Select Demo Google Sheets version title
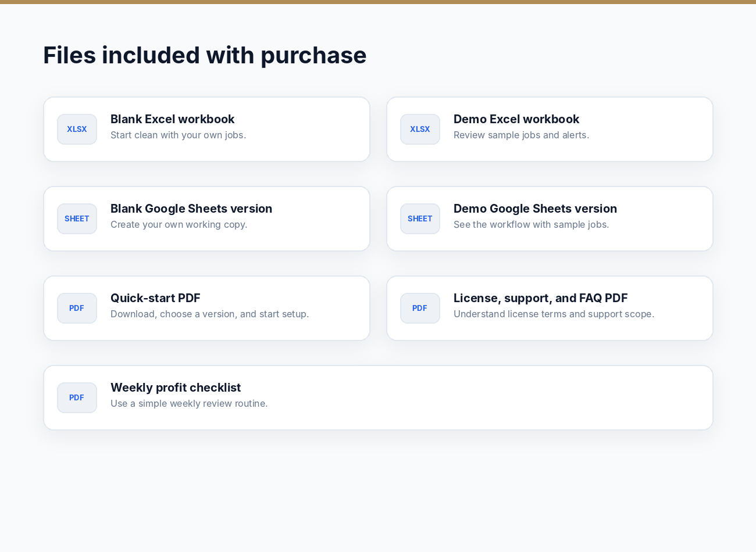Viewport: 756px width, 552px height. pos(535,209)
